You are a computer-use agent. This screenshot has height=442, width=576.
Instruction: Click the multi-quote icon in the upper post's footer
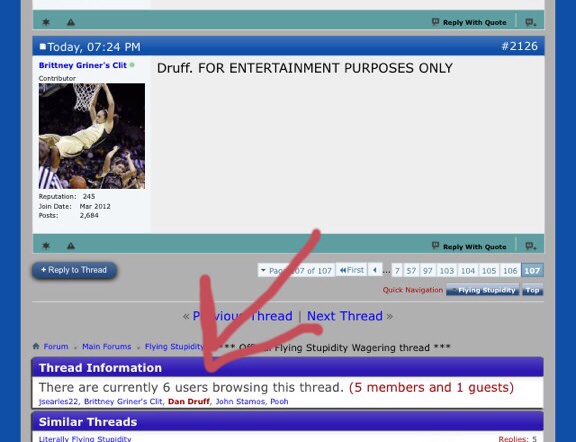(x=530, y=22)
